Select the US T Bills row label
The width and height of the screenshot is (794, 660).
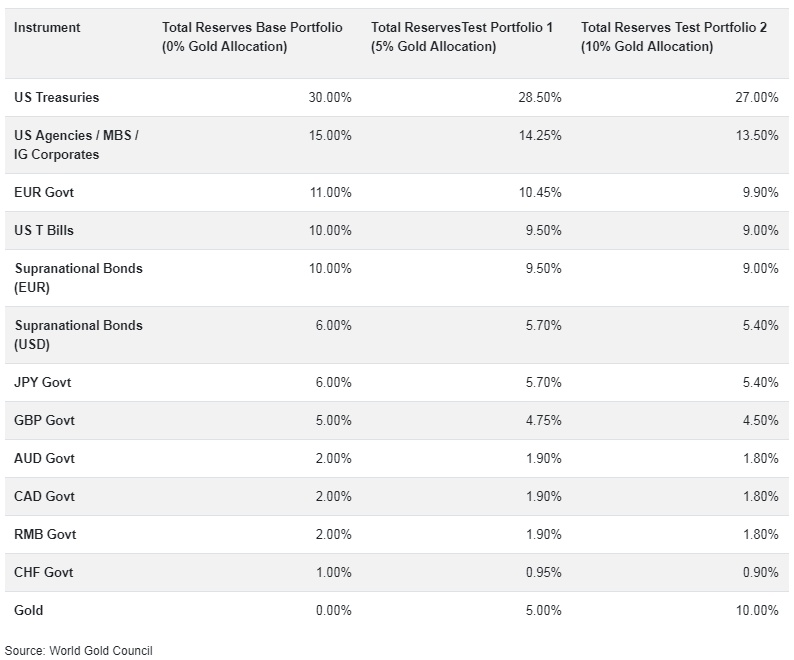[x=44, y=230]
